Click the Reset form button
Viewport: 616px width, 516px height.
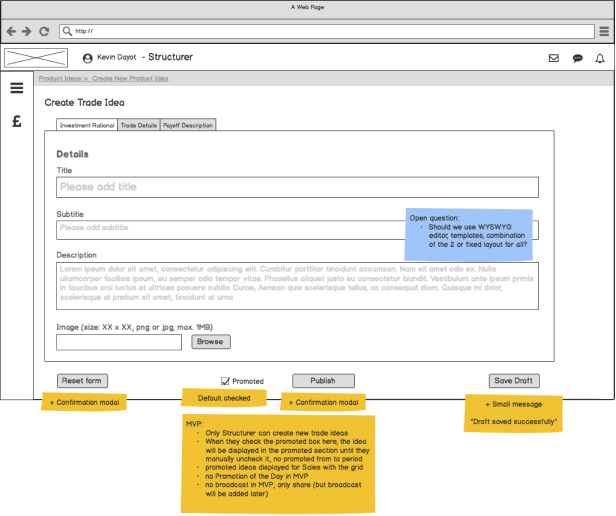(82, 381)
